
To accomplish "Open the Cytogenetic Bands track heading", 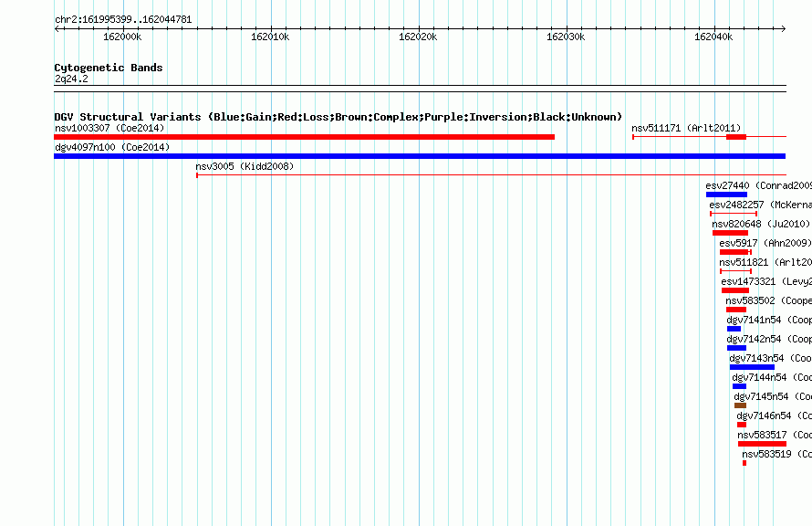I will pyautogui.click(x=109, y=68).
